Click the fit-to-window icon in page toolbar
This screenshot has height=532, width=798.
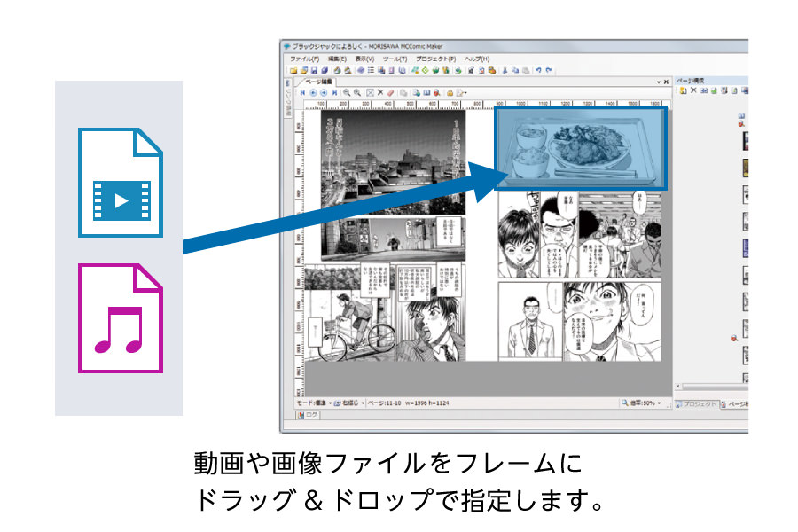[371, 92]
